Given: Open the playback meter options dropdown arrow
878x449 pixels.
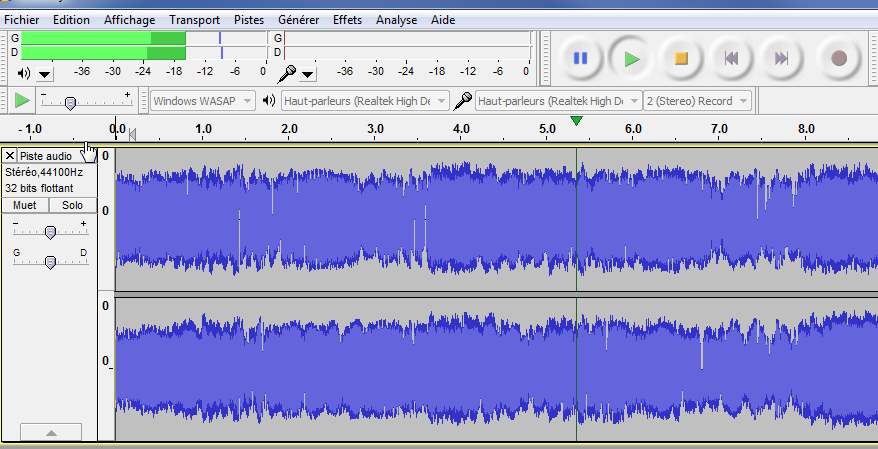Looking at the screenshot, I should pos(45,74).
